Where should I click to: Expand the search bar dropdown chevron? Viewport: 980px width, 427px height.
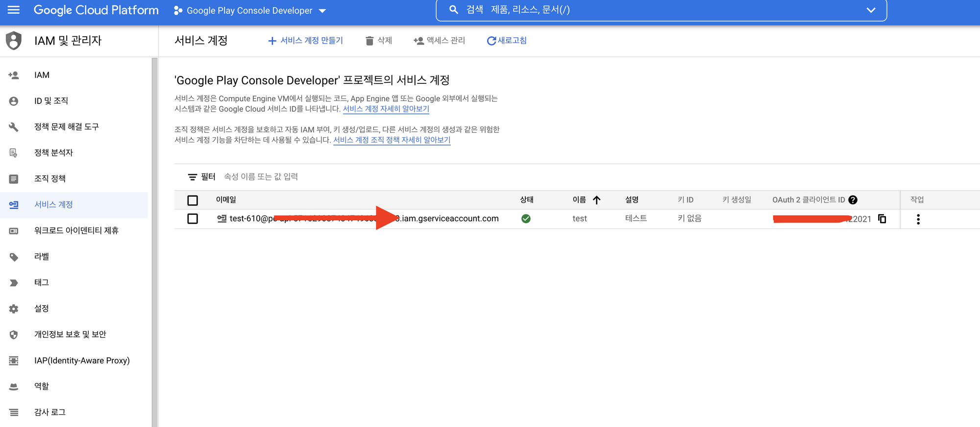pyautogui.click(x=871, y=10)
